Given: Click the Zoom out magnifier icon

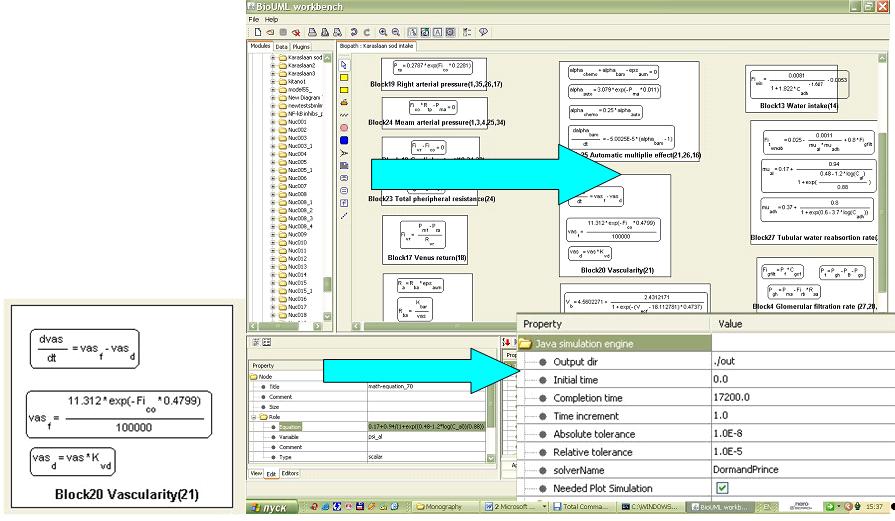Looking at the screenshot, I should coord(395,32).
